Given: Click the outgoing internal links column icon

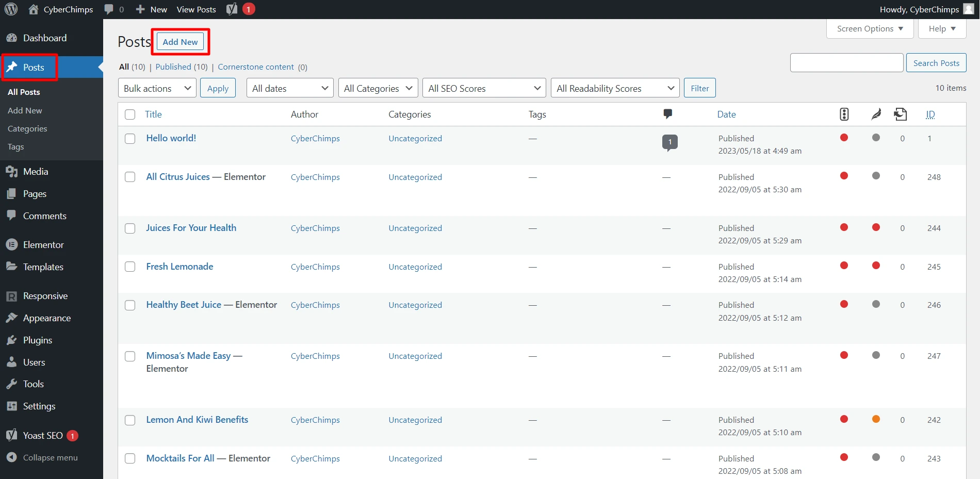Looking at the screenshot, I should [x=901, y=114].
